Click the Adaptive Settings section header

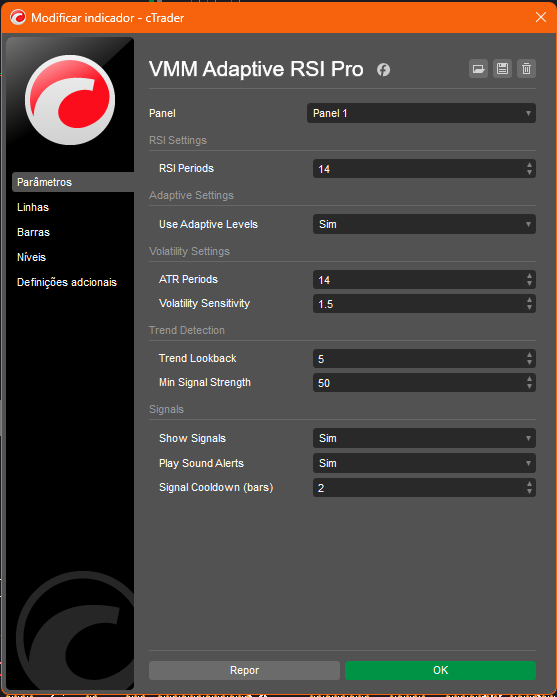191,196
